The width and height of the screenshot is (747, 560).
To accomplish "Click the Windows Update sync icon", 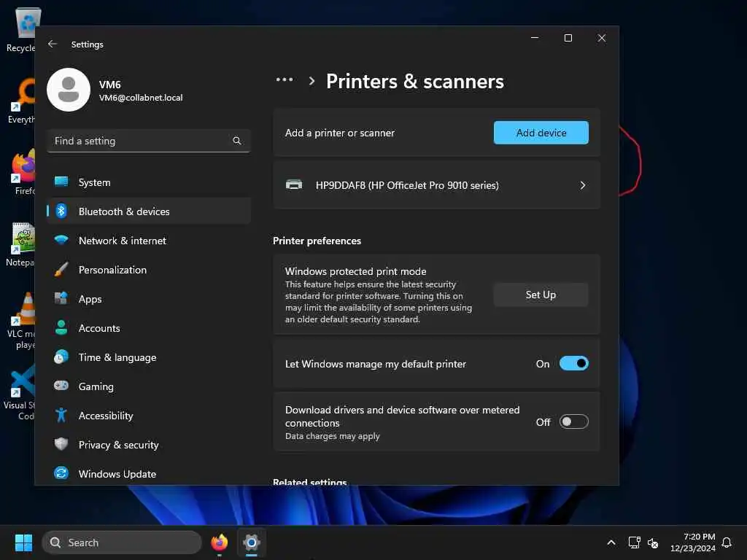I will 61,473.
